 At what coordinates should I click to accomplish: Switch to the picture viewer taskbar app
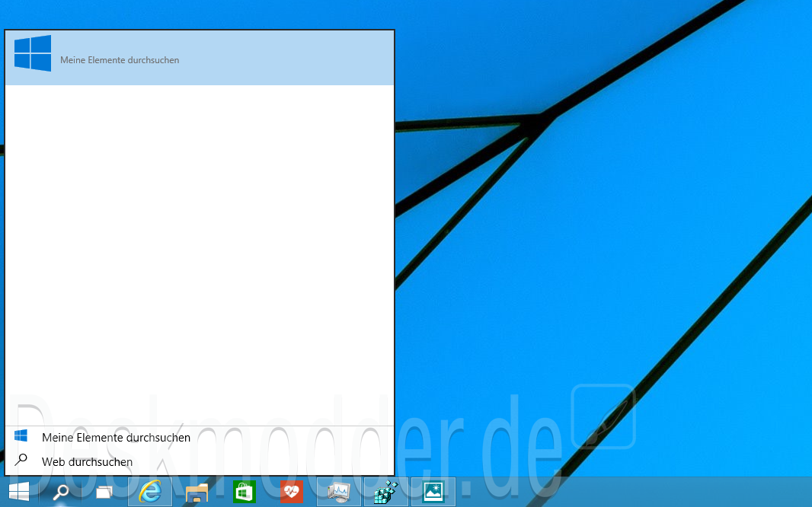tap(433, 492)
